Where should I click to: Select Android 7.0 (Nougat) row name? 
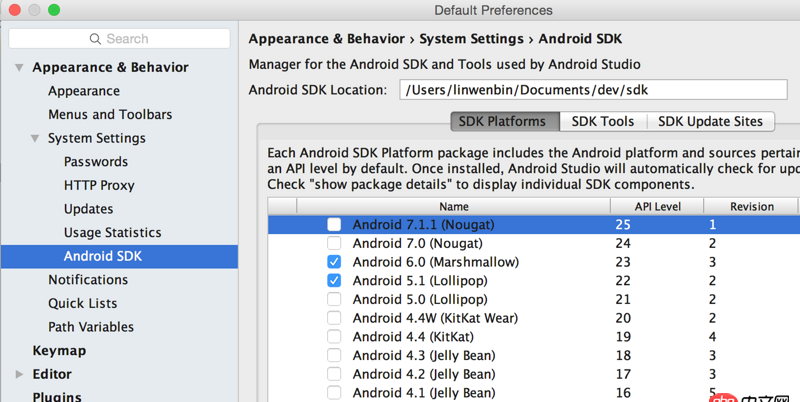tap(417, 243)
